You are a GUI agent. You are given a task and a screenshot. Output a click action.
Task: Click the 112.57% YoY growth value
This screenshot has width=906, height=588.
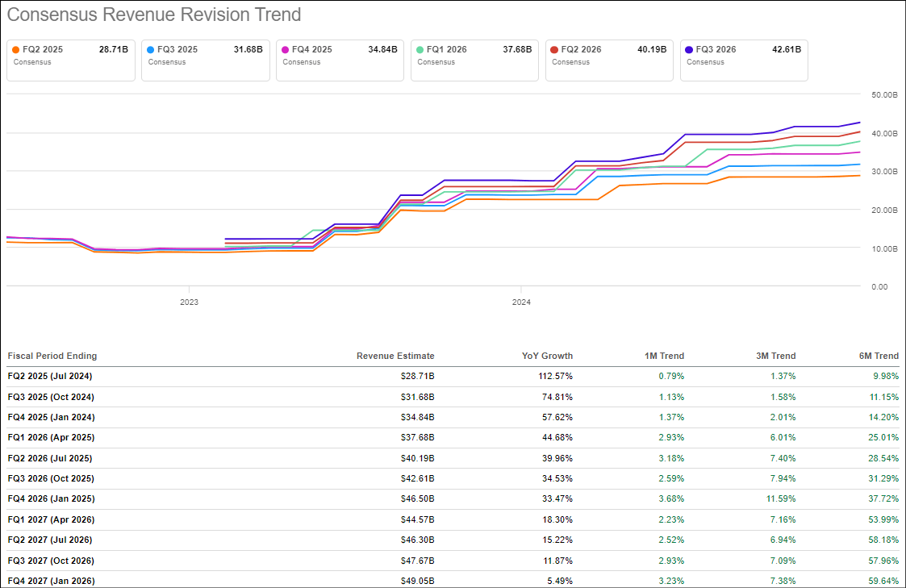555,376
